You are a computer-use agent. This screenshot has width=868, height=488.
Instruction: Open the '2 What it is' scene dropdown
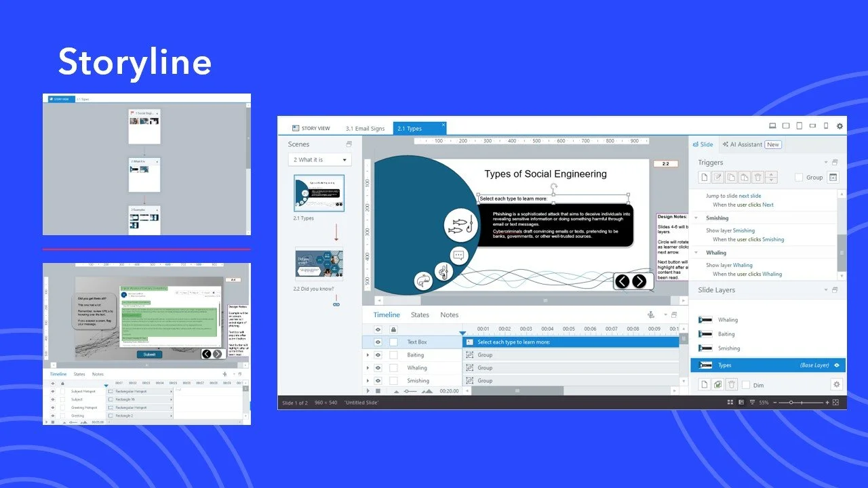[319, 160]
